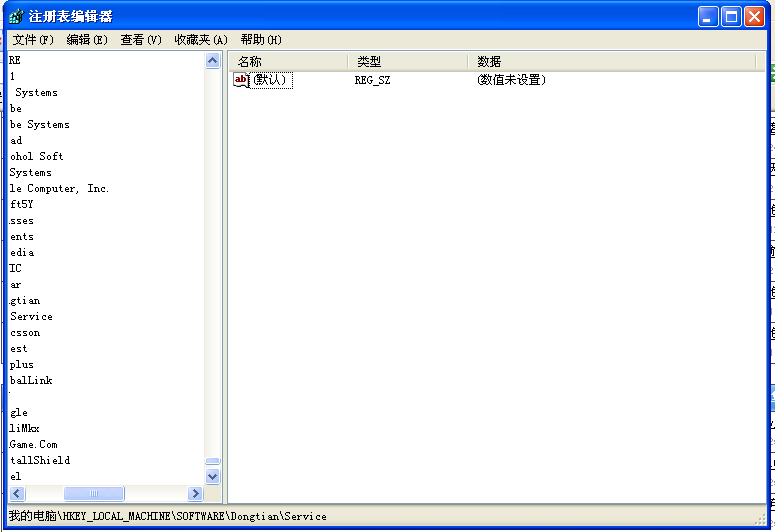Screen dimensions: 775x532
Task: Click the (数值未设置) data cell
Action: click(x=511, y=80)
